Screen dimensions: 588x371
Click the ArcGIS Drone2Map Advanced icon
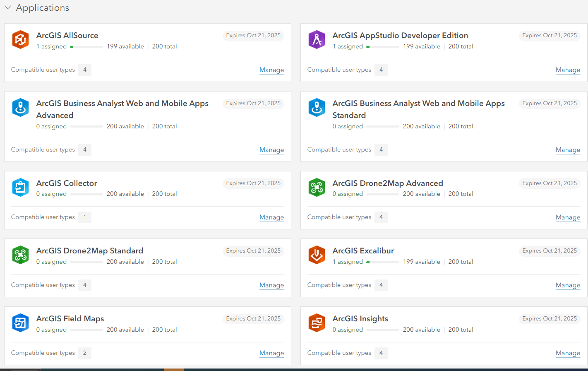pos(317,187)
